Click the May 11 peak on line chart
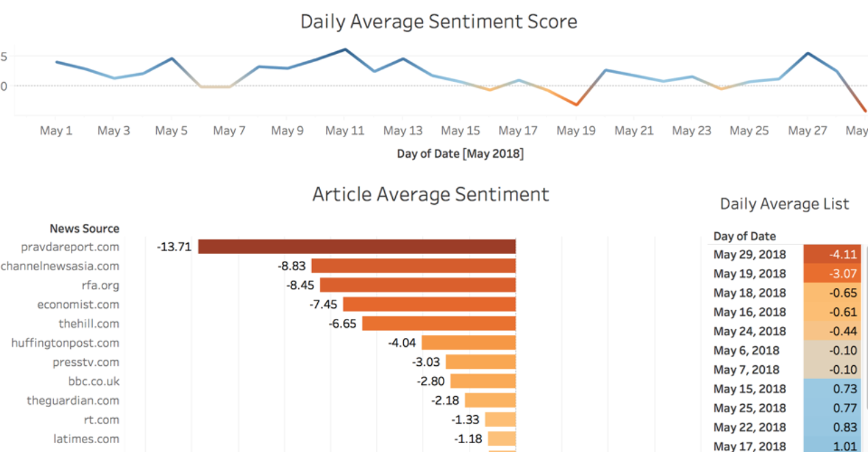Screen dimensions: 868x452 click(345, 49)
